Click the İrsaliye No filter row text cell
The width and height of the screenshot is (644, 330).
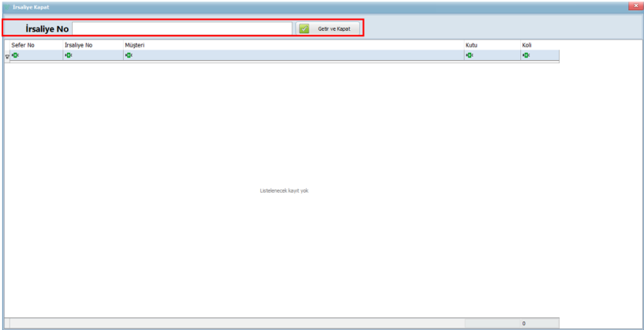point(96,55)
